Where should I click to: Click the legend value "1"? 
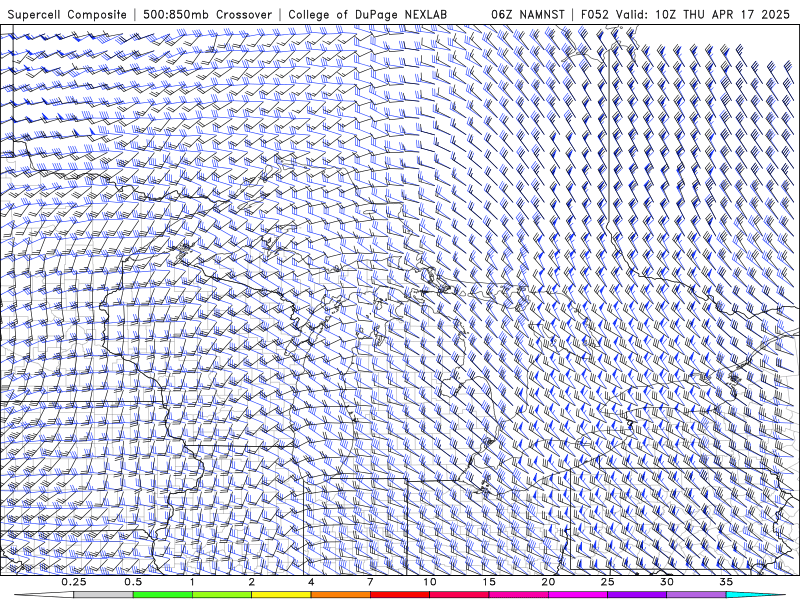coord(192,582)
